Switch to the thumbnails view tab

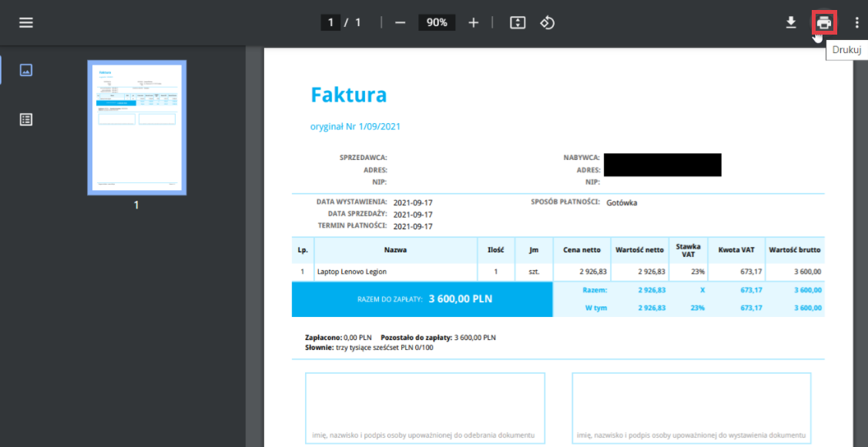pyautogui.click(x=26, y=70)
